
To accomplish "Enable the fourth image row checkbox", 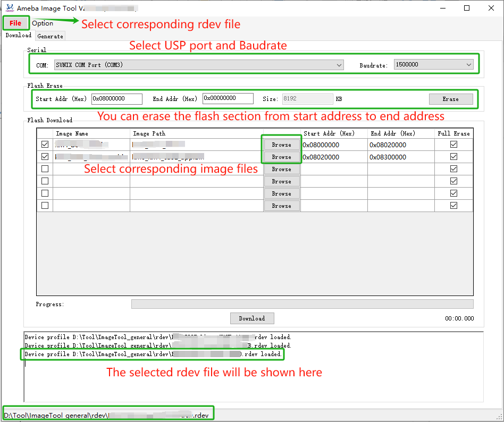I will (45, 181).
